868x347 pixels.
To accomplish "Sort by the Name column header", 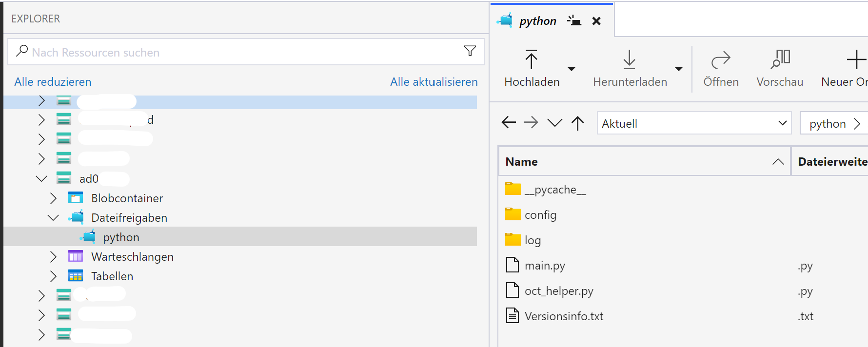I will (x=521, y=162).
